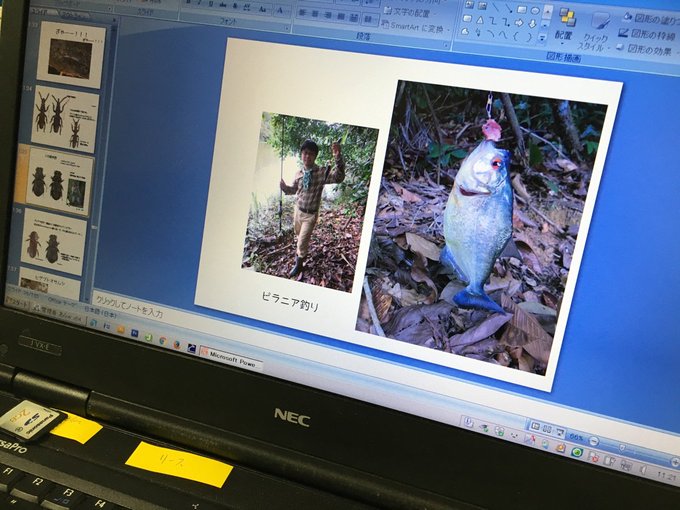
Task: Select the piranha fish photo on slide
Action: [x=482, y=226]
